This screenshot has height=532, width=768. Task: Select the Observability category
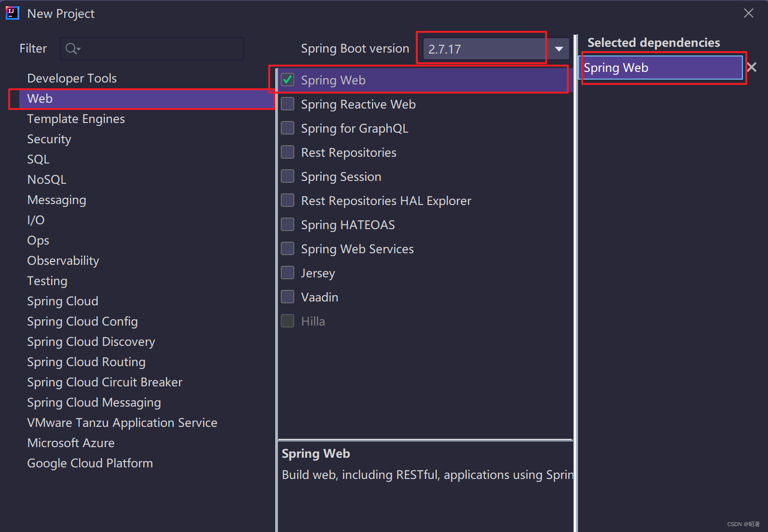pyautogui.click(x=63, y=260)
